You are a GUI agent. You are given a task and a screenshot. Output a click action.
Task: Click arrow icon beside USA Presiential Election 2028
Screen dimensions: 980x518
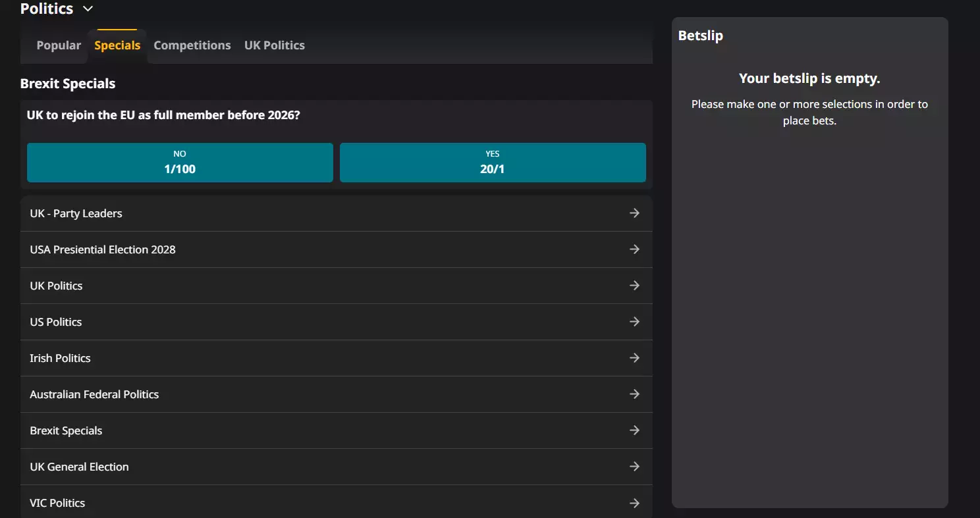tap(634, 249)
